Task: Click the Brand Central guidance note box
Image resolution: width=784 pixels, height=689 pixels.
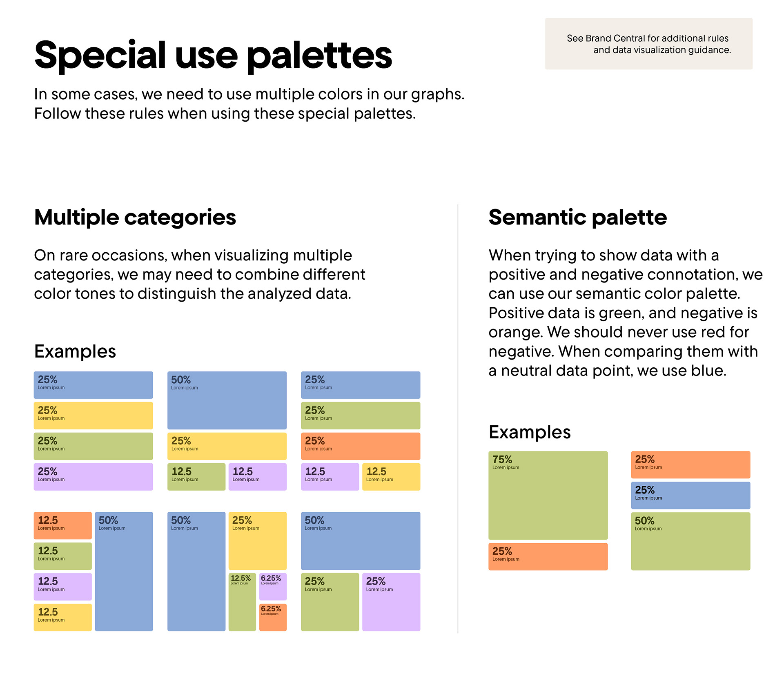Action: (x=648, y=44)
